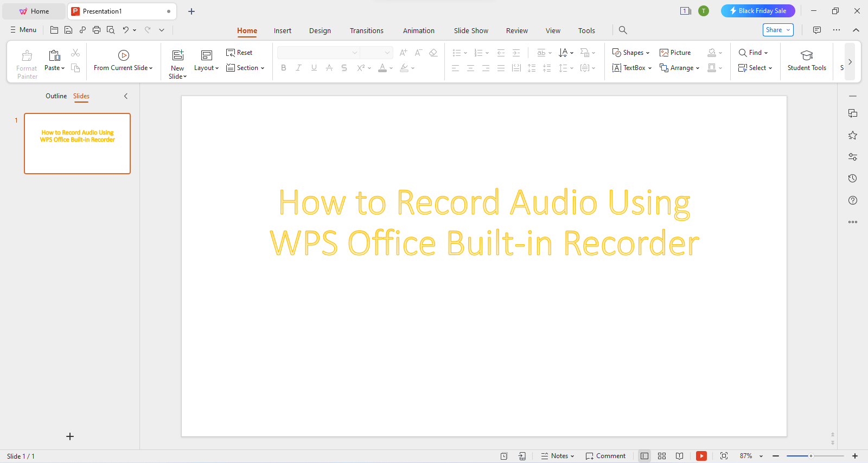Click the Save icon in quick access toolbar
This screenshot has height=463, width=868.
coord(68,30)
